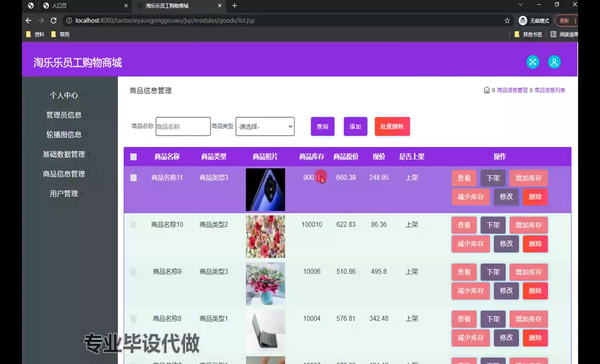The width and height of the screenshot is (600, 364).
Task: Open the tab search chevron
Action: click(521, 5)
